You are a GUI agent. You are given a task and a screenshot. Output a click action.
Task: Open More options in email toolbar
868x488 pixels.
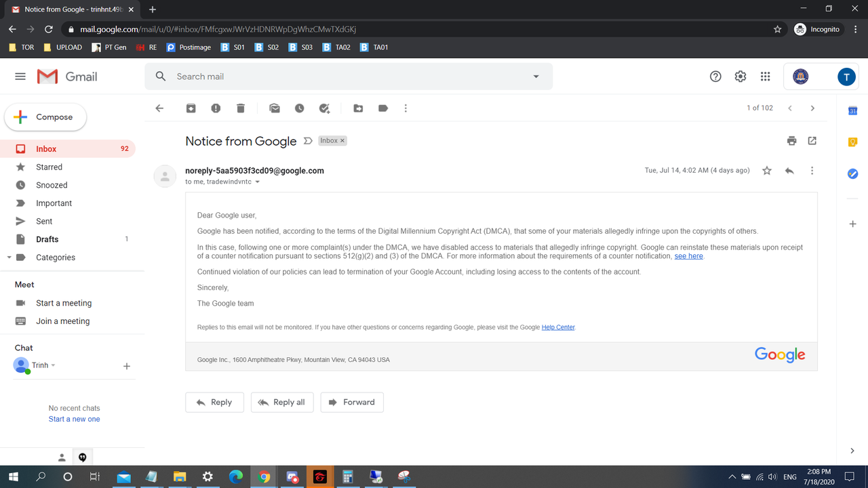pos(406,108)
